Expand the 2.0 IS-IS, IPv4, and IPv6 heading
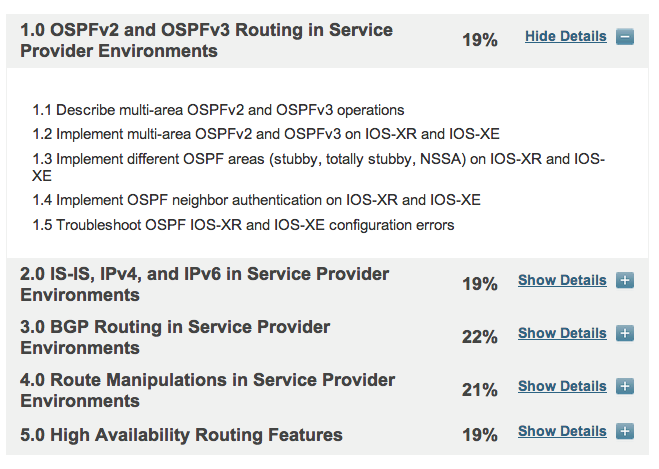This screenshot has width=659, height=469. [204, 284]
